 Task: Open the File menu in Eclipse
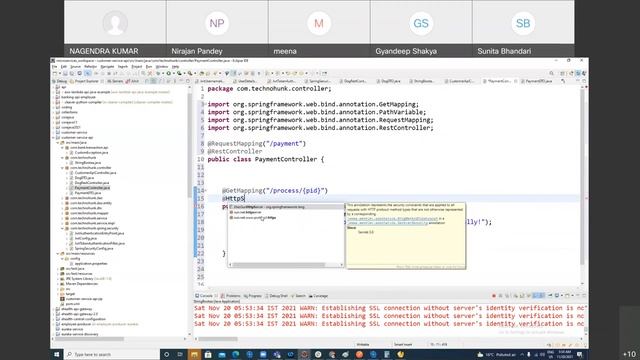click(54, 67)
